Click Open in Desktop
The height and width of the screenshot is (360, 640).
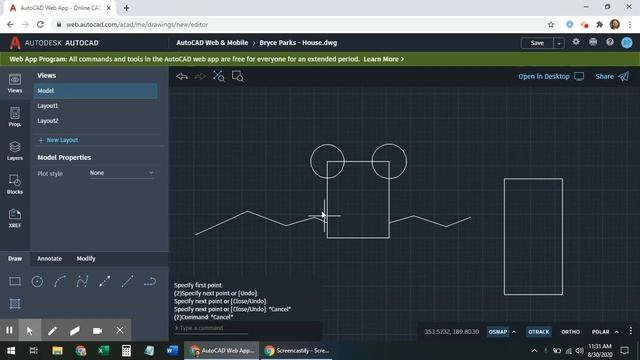click(551, 76)
